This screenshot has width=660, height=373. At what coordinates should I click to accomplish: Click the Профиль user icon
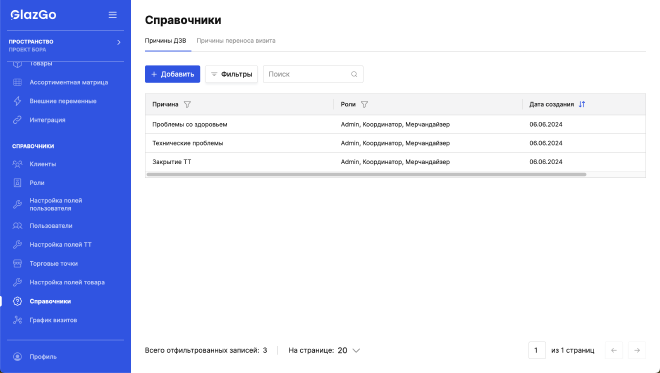pyautogui.click(x=17, y=357)
